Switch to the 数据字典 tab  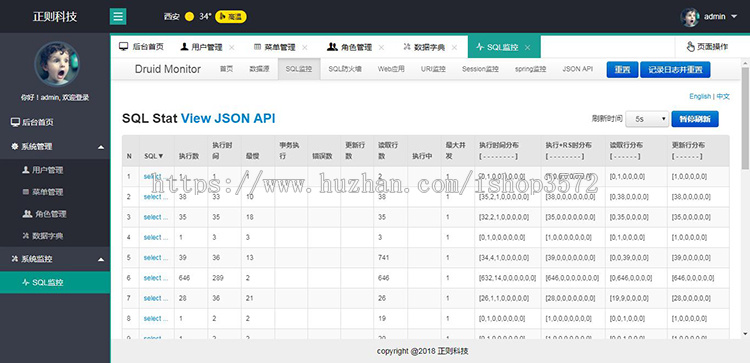click(x=424, y=47)
